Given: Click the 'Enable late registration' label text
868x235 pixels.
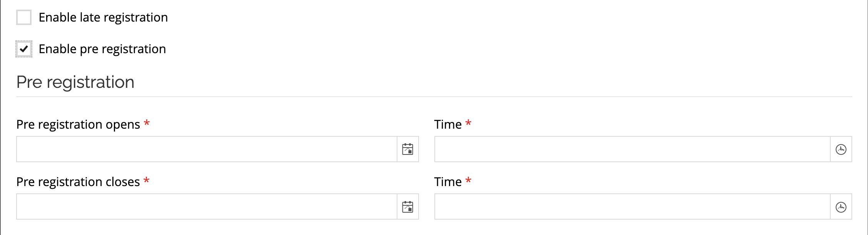Looking at the screenshot, I should coord(103,17).
